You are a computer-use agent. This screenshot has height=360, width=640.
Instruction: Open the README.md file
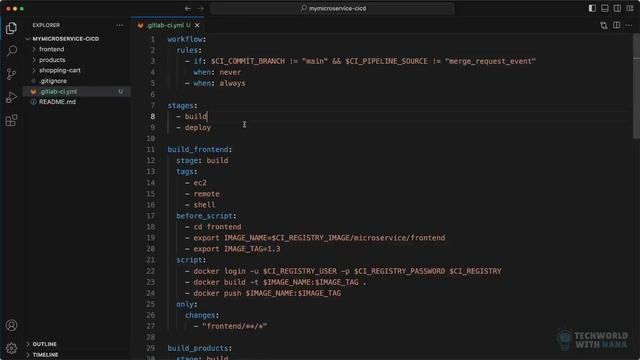[57, 102]
